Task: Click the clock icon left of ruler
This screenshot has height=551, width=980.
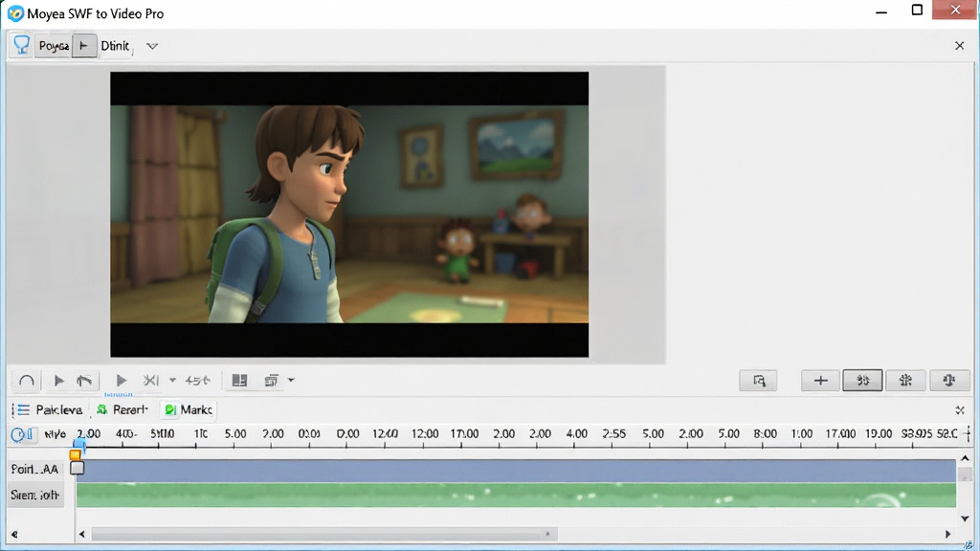Action: (x=17, y=434)
